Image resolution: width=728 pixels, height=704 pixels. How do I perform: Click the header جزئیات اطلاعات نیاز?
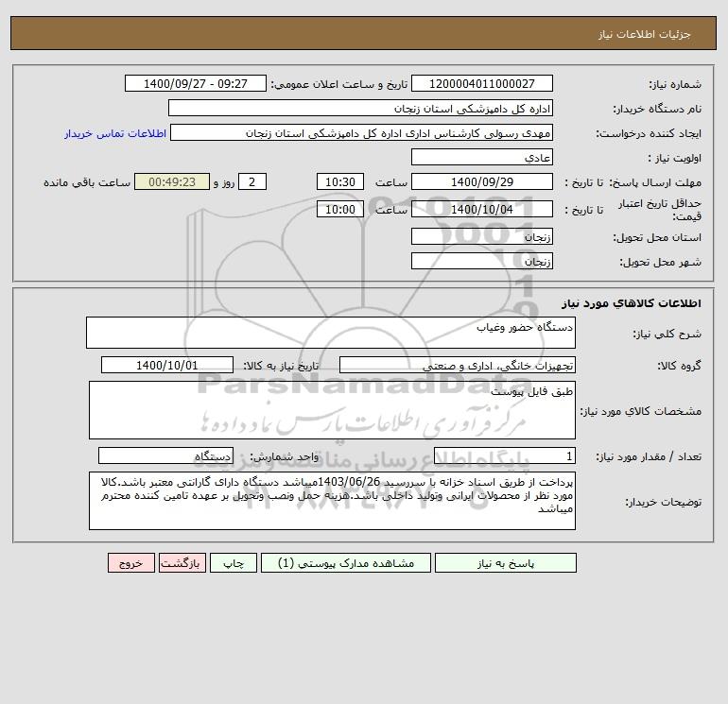[645, 34]
